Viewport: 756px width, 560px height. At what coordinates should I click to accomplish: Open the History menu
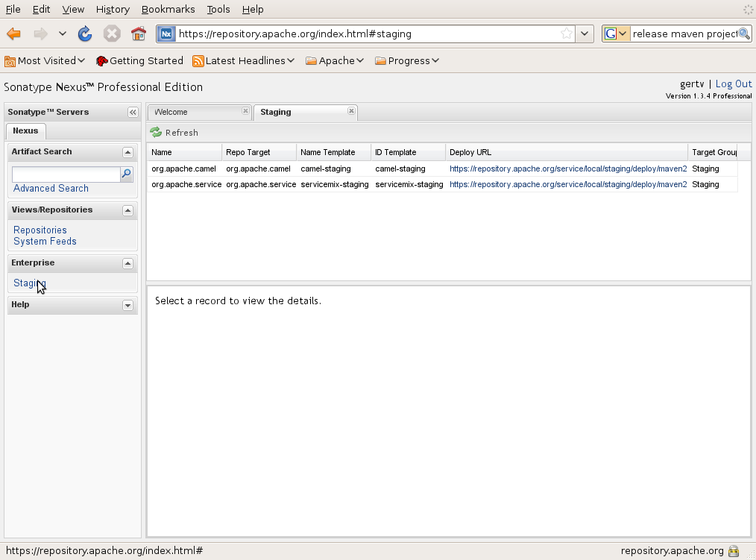[x=113, y=9]
